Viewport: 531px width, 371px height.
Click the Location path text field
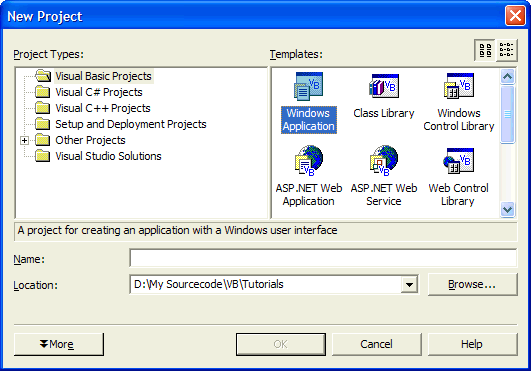tap(266, 284)
